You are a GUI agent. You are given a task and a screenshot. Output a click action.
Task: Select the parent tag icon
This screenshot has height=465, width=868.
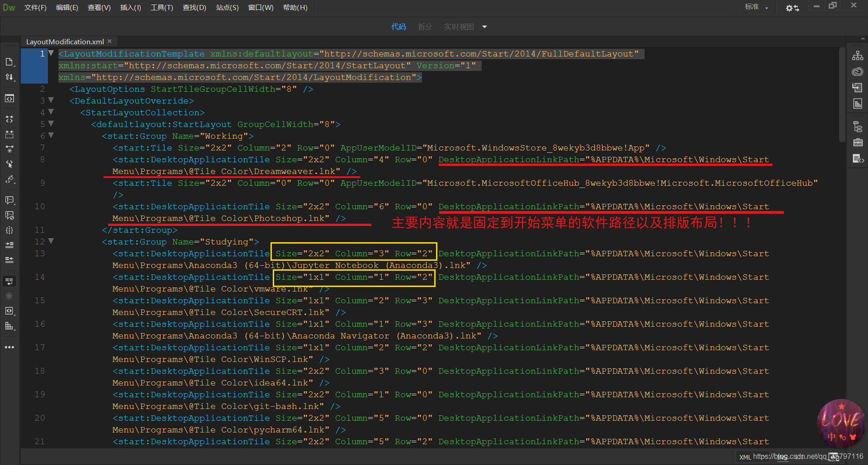click(x=9, y=164)
